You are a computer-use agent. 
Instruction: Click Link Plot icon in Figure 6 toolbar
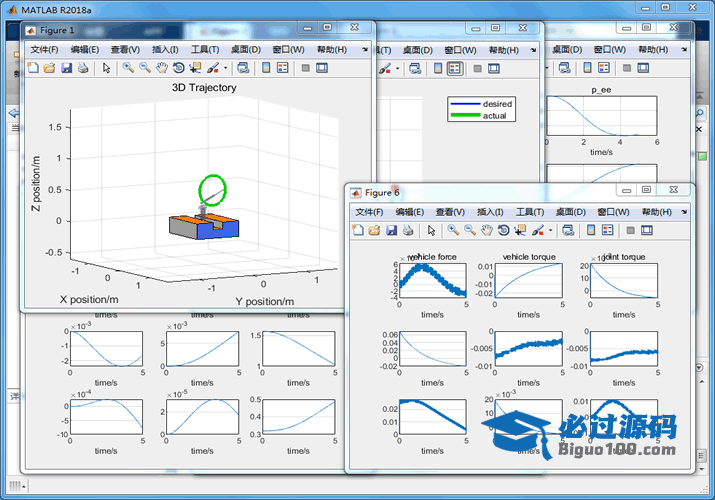[568, 230]
